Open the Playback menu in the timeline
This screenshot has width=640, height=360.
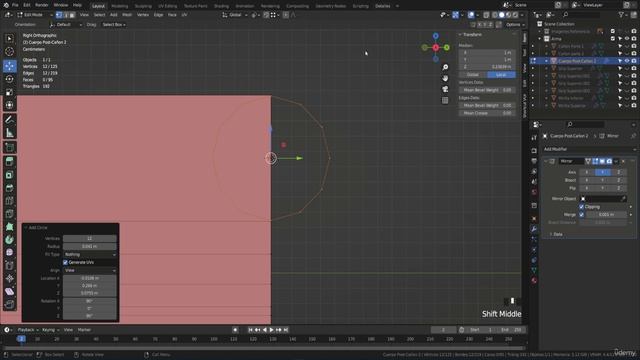[28, 330]
